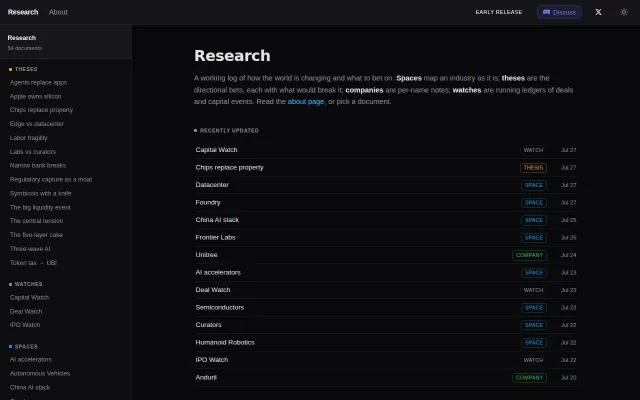Screen dimensions: 640x400
Task: Click the THESIS tag on Chips replace property
Action: (x=533, y=168)
